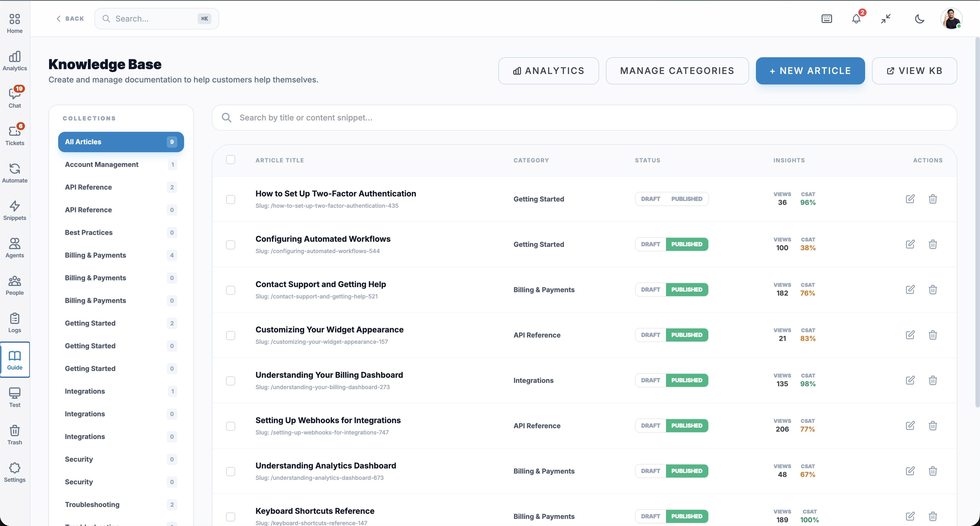The width and height of the screenshot is (980, 526).
Task: Select the Account Management collection
Action: (x=121, y=165)
